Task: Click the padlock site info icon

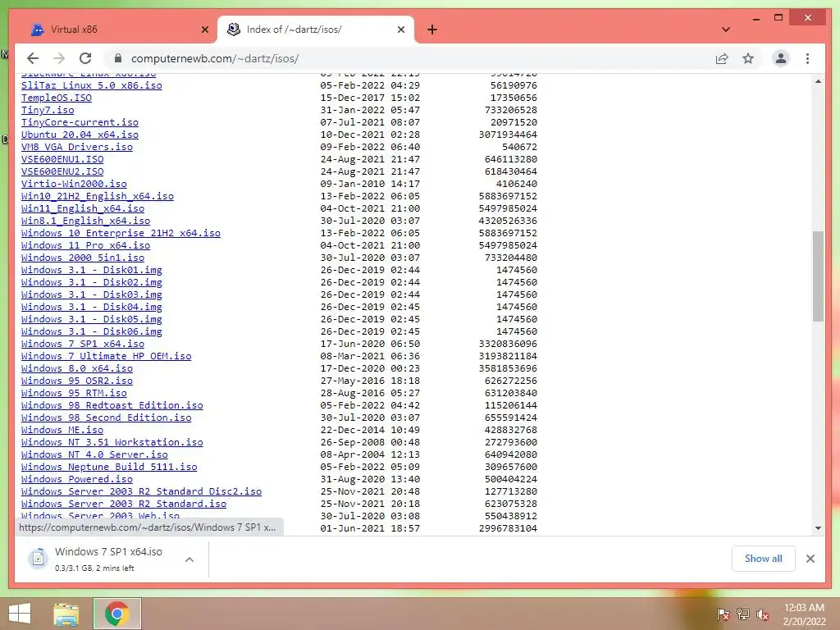Action: (x=118, y=58)
